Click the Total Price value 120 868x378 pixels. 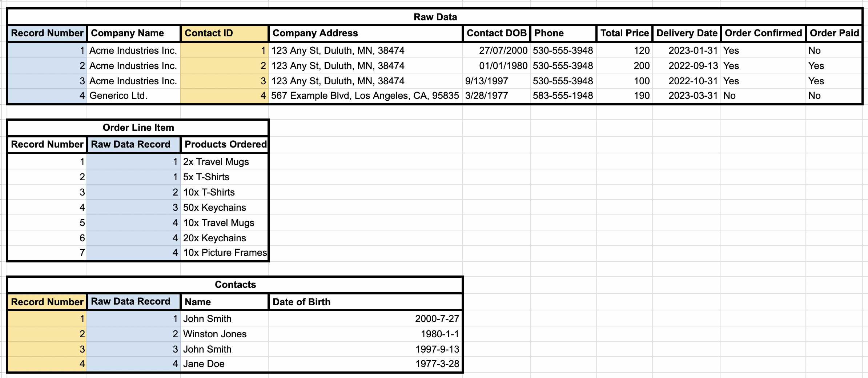[624, 51]
